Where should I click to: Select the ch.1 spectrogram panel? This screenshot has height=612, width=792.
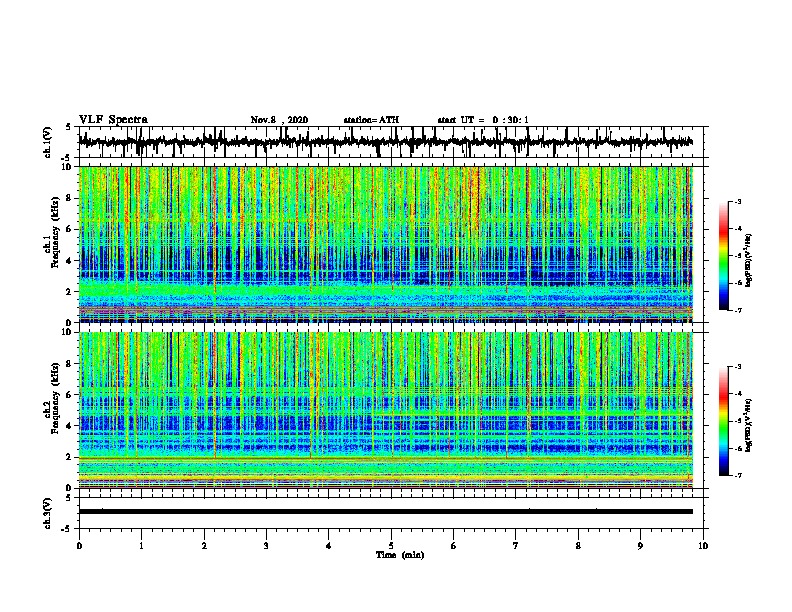click(386, 244)
